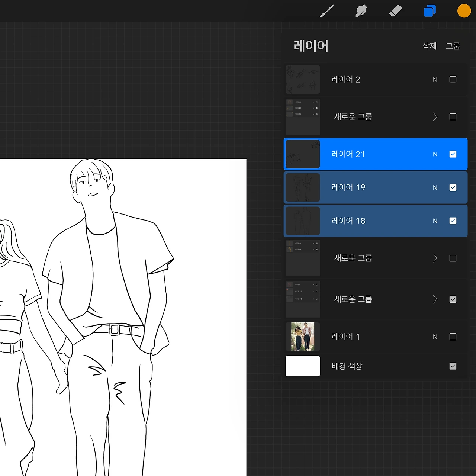Show 레이어 2 using its visibility checkbox
The image size is (476, 476).
tap(453, 80)
